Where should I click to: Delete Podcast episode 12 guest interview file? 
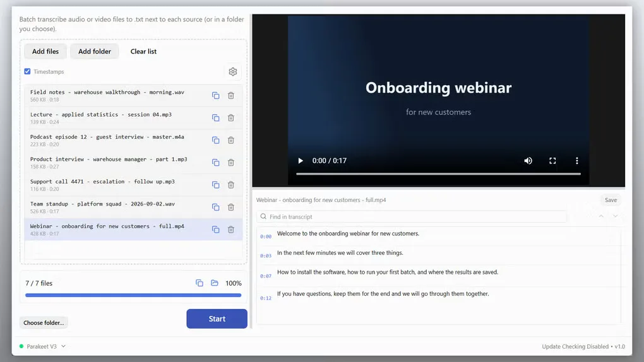click(231, 141)
